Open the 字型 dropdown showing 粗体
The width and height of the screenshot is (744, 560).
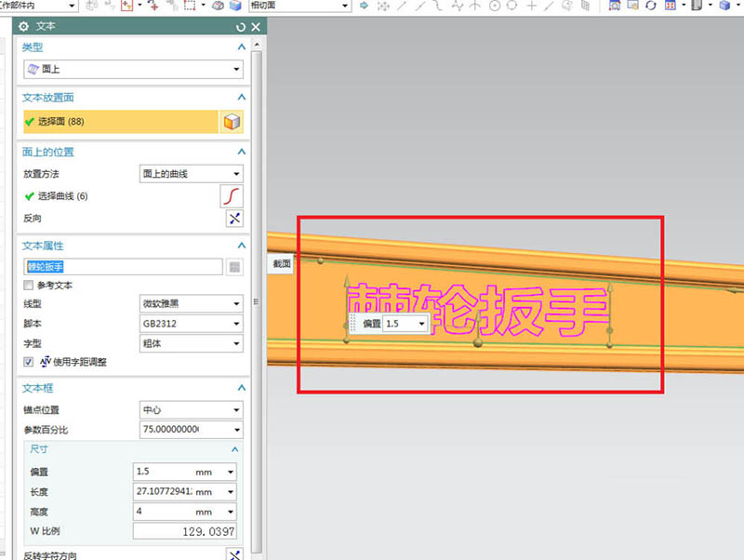pyautogui.click(x=191, y=343)
